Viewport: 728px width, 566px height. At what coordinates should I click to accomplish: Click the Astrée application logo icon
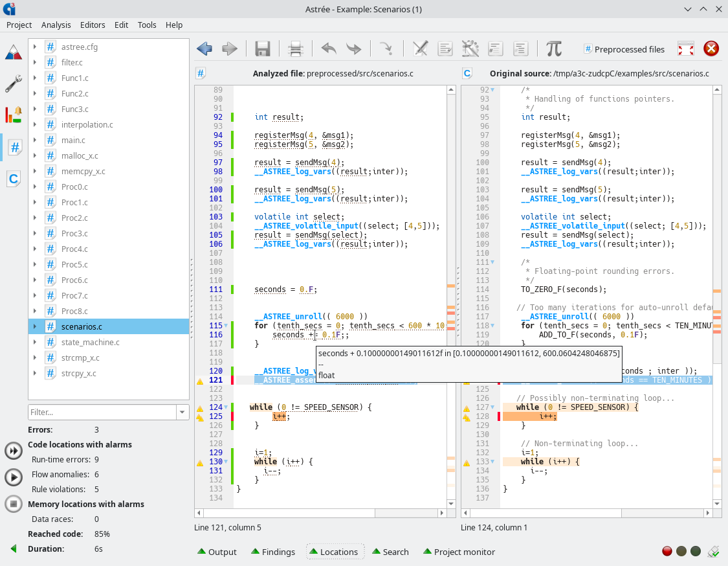(9, 8)
